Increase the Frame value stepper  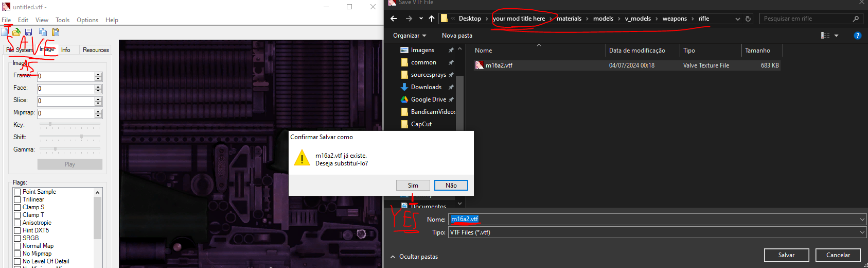pyautogui.click(x=98, y=74)
